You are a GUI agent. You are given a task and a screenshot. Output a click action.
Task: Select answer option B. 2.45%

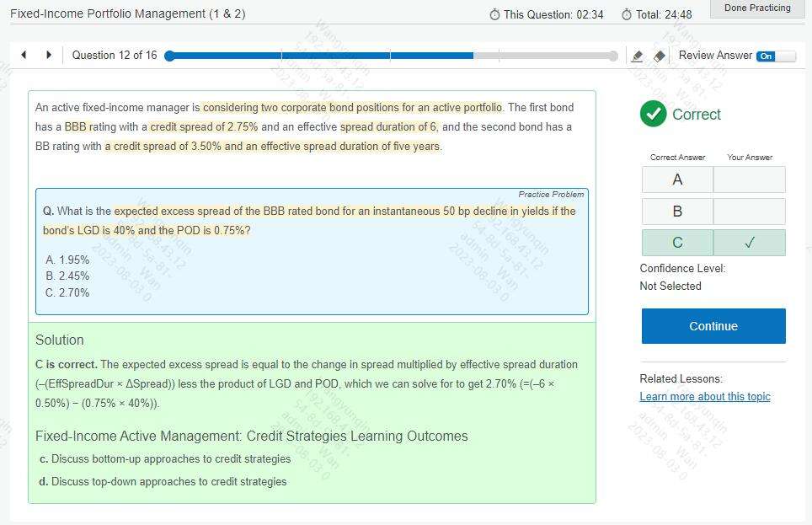pyautogui.click(x=67, y=276)
